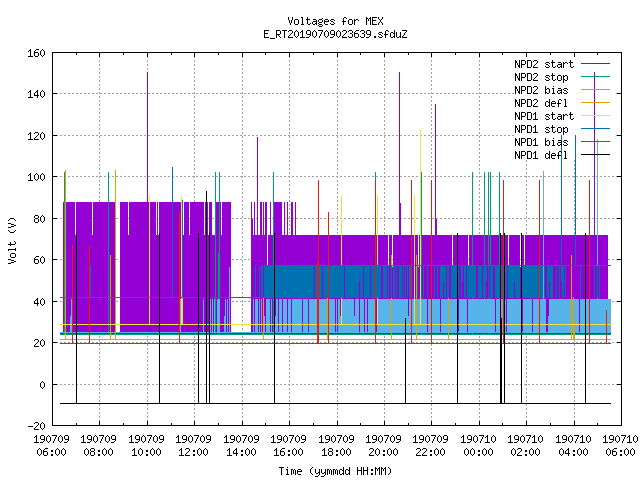Click the "NPD1 start" legend label
This screenshot has height=480, width=640.
(x=544, y=116)
